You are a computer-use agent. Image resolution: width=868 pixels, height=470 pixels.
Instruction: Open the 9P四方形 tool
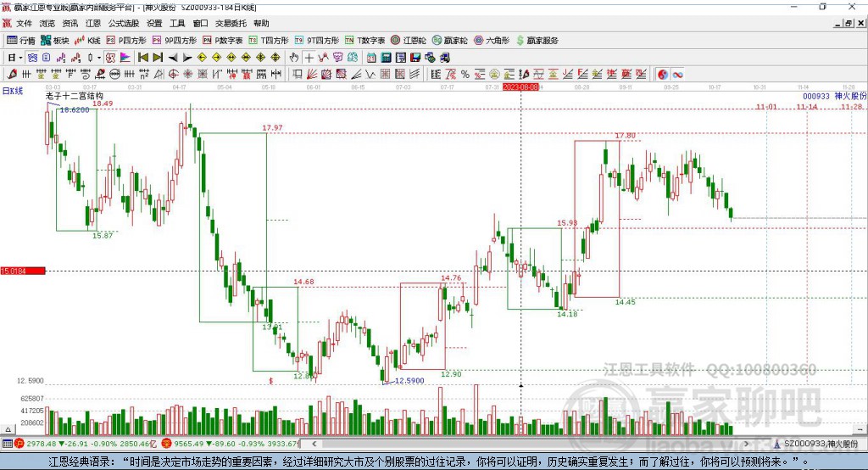[175, 41]
